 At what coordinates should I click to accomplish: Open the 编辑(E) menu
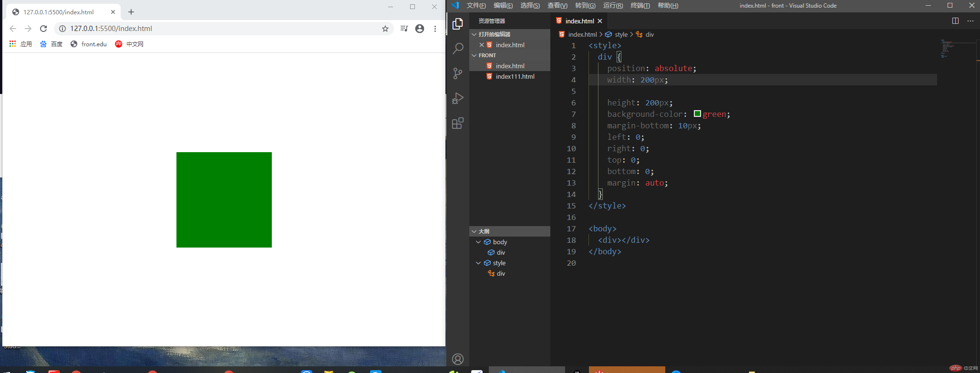click(503, 6)
